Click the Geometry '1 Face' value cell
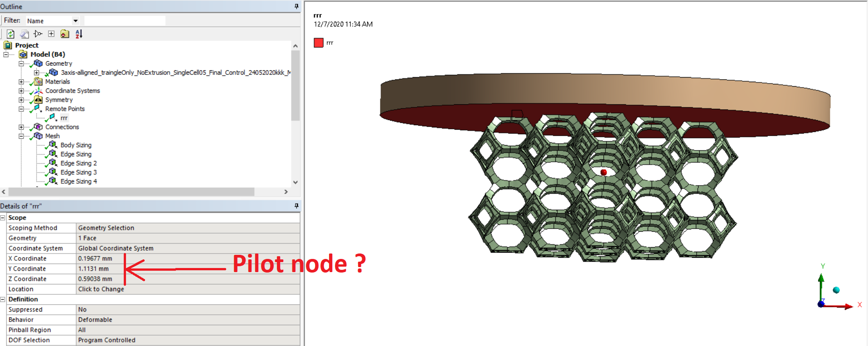This screenshot has width=868, height=346. tap(188, 238)
